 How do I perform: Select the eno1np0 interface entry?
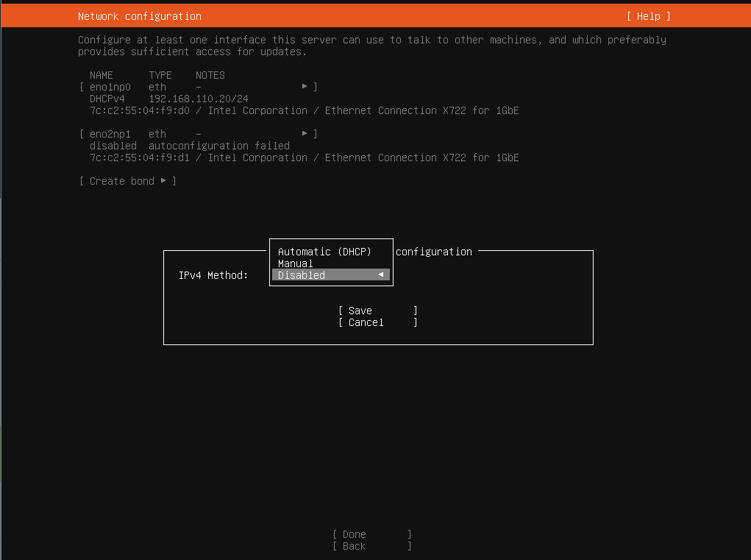click(x=110, y=87)
